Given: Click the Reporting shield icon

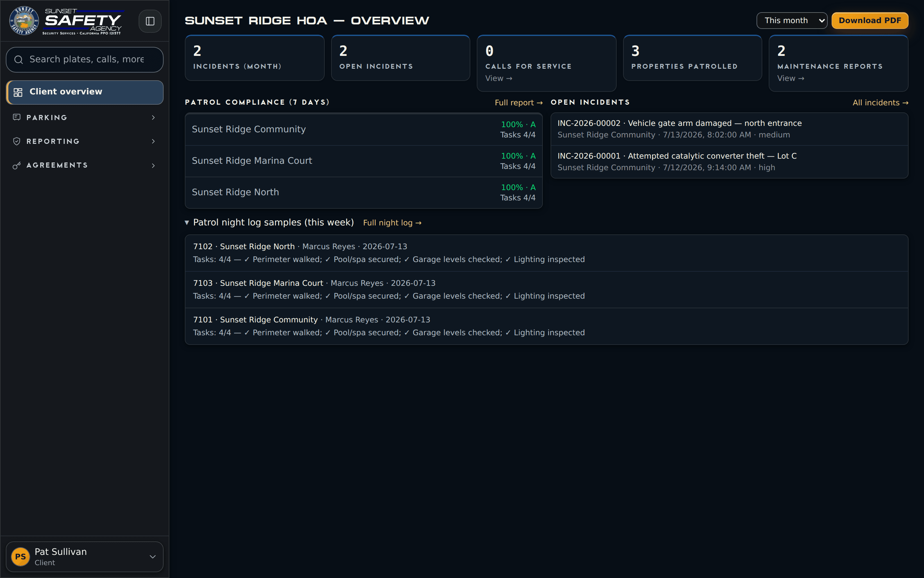Looking at the screenshot, I should [17, 141].
